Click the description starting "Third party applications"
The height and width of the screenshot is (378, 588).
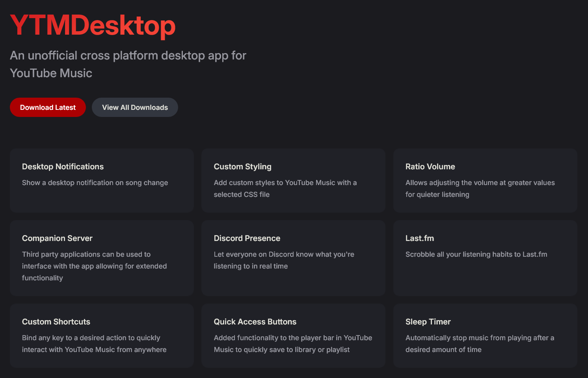tap(95, 266)
